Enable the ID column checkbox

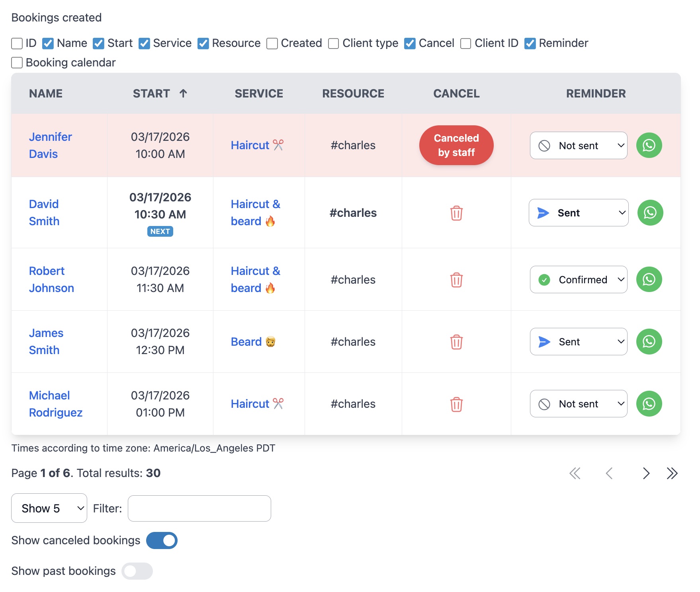(17, 43)
